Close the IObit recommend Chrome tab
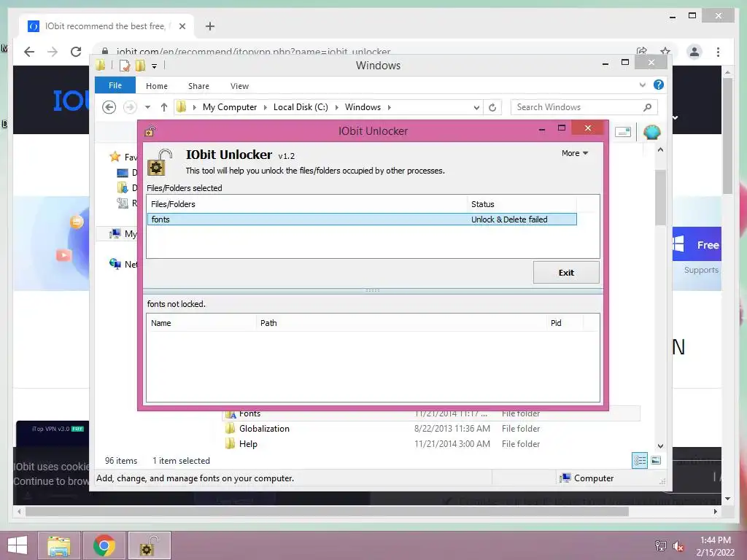 point(182,26)
